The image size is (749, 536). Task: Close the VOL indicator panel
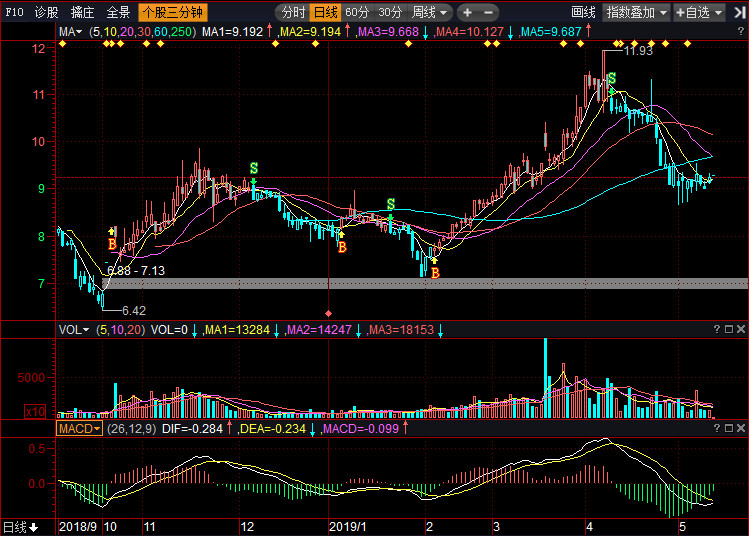pos(741,330)
